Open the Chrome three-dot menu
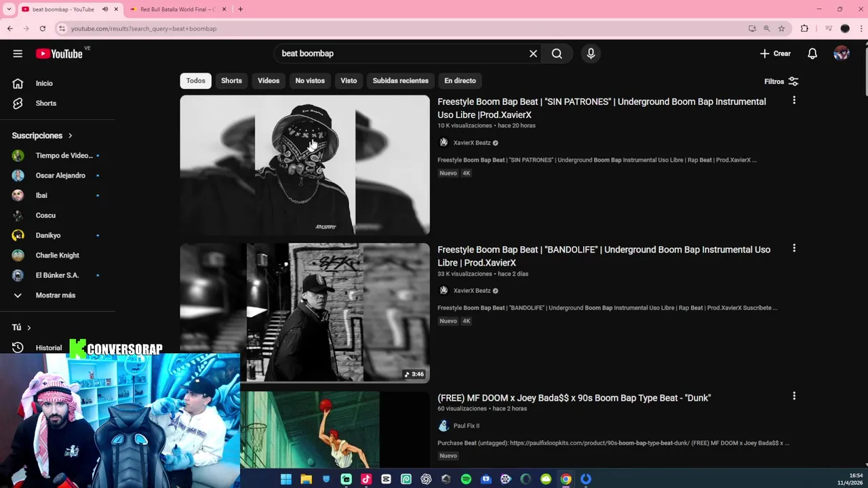The height and width of the screenshot is (488, 868). click(x=862, y=28)
